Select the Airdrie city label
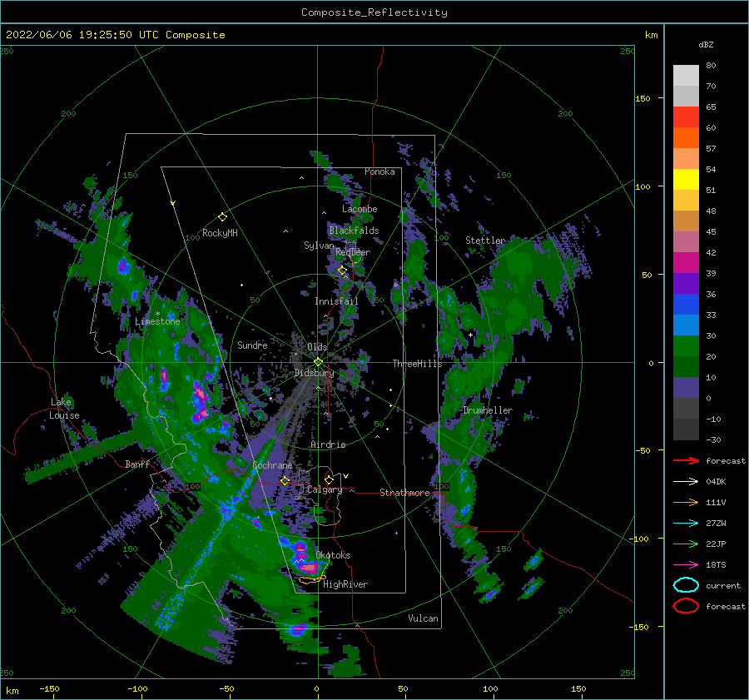This screenshot has height=700, width=749. point(328,444)
